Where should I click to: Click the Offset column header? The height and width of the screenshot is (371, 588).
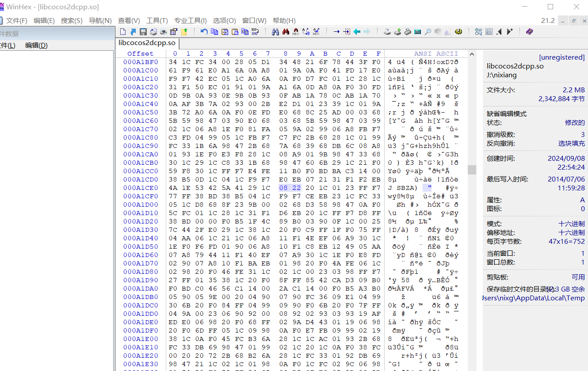coord(141,54)
